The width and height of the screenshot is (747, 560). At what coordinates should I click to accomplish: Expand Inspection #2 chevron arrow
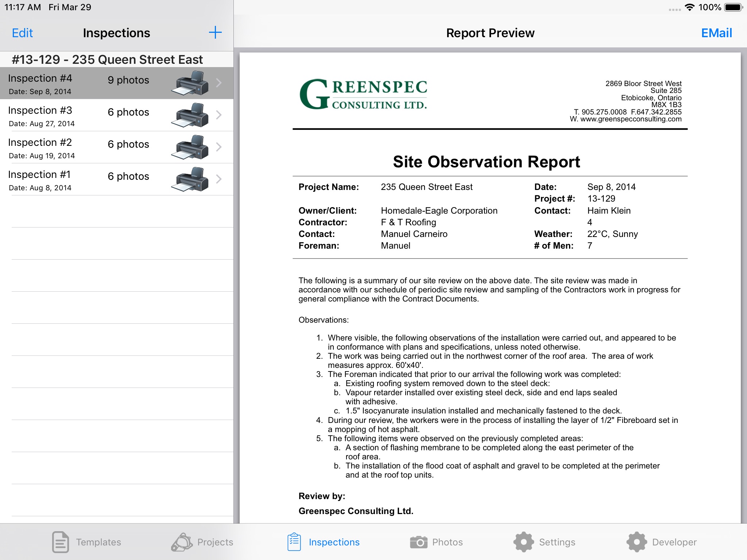pyautogui.click(x=219, y=147)
